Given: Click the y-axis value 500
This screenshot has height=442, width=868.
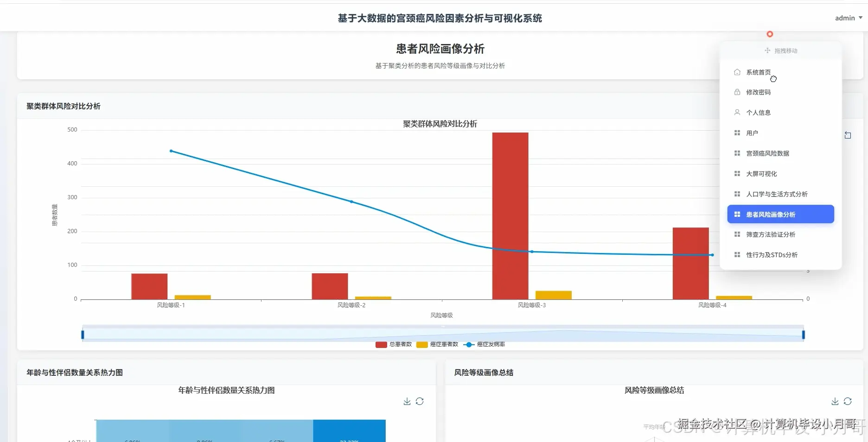Looking at the screenshot, I should click(x=72, y=130).
